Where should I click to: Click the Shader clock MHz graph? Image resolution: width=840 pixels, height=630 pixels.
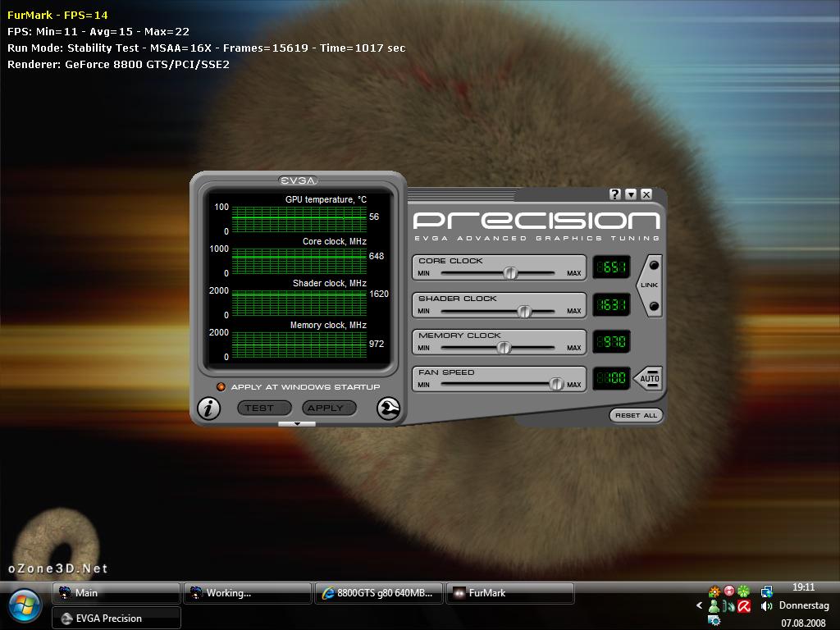(299, 304)
